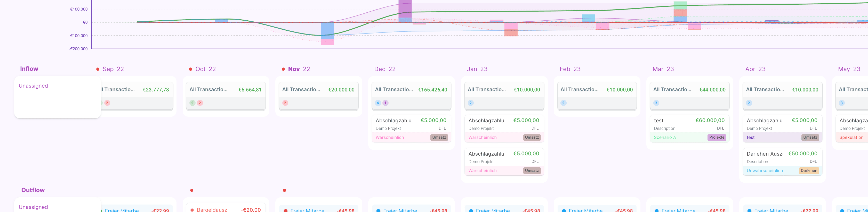Click the red badge in Sep 22 card
Screen dimensions: 868x212
[x=107, y=103]
